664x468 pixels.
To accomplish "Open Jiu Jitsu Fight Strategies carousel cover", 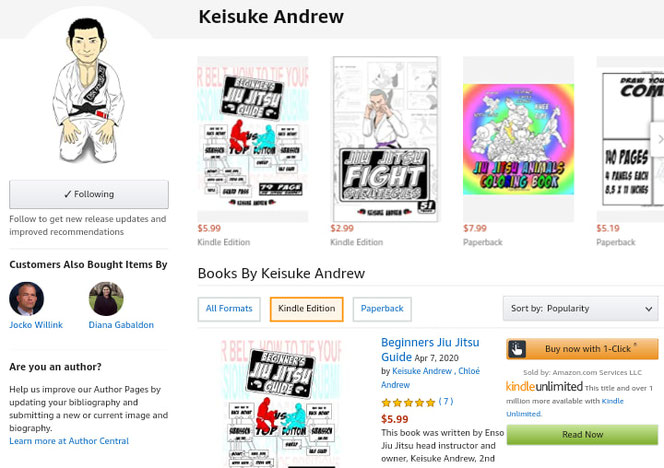I will 385,139.
